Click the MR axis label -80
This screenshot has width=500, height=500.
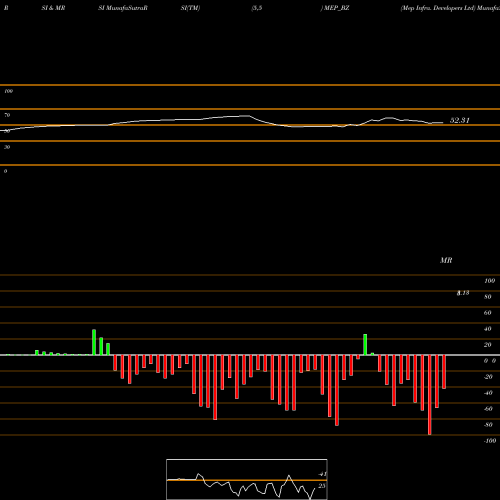point(488,425)
